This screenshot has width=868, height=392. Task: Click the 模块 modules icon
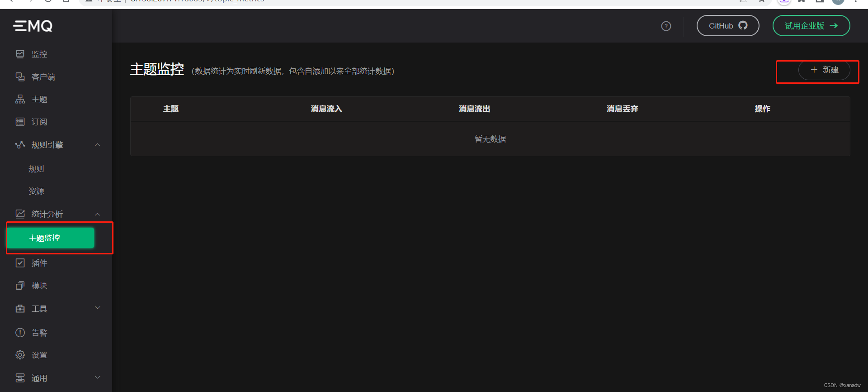(x=20, y=286)
